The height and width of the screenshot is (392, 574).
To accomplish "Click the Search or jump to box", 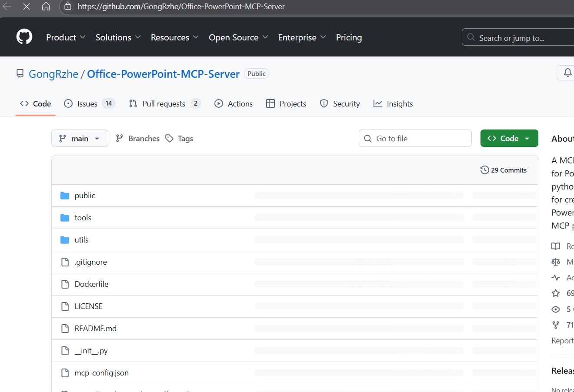I will (x=518, y=37).
